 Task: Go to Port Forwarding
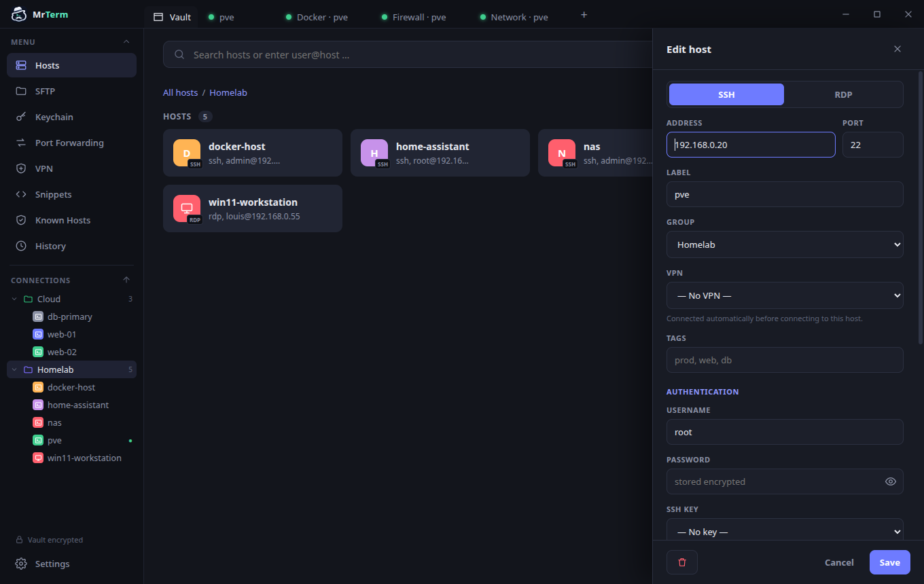coord(71,143)
